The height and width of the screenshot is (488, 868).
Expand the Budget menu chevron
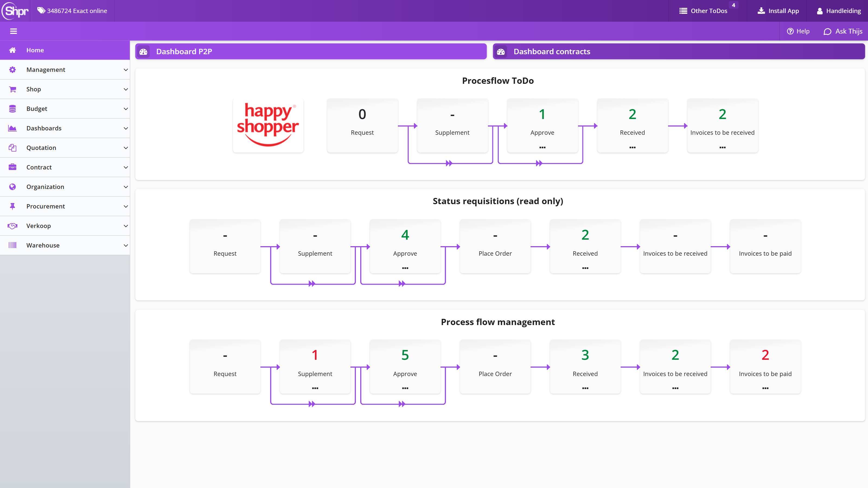pos(126,109)
